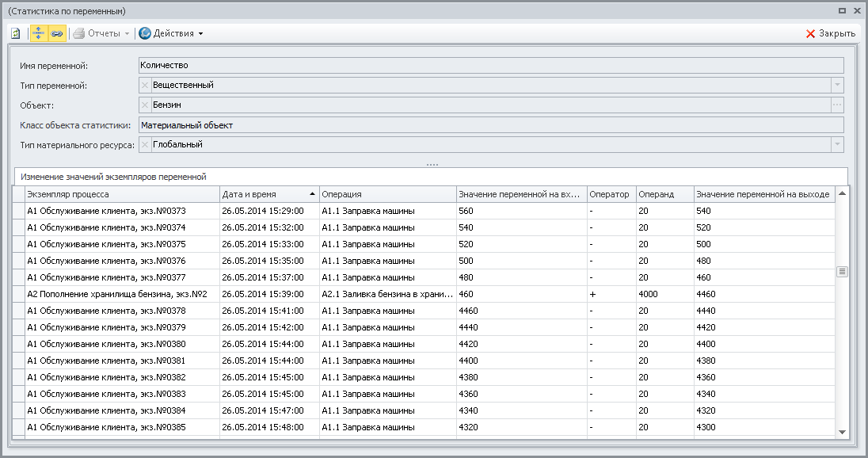Click the refresh icon in the toolbar
Viewport: 868px width, 458px height.
[x=16, y=33]
